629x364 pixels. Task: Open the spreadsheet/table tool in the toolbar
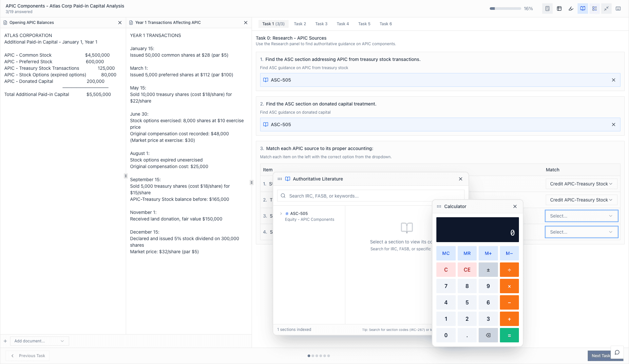coord(559,9)
